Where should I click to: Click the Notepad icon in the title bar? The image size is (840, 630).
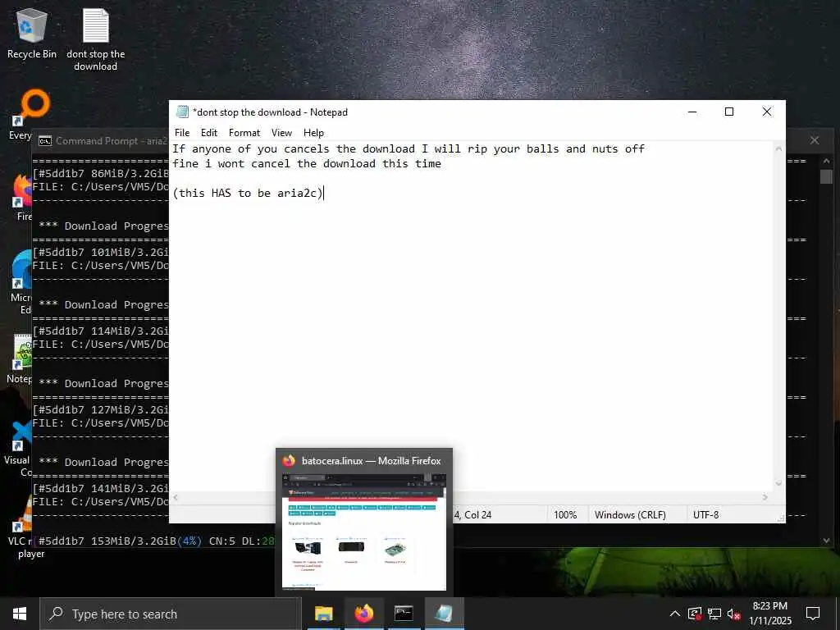183,112
